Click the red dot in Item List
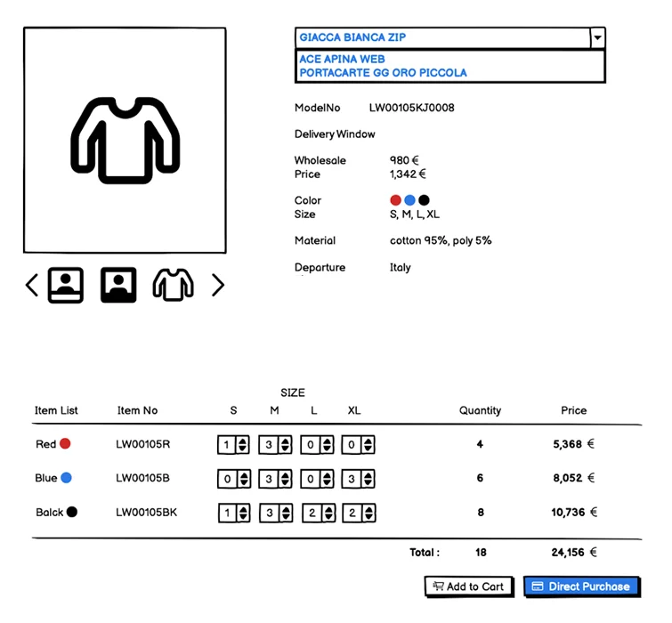The height and width of the screenshot is (623, 672). click(65, 444)
